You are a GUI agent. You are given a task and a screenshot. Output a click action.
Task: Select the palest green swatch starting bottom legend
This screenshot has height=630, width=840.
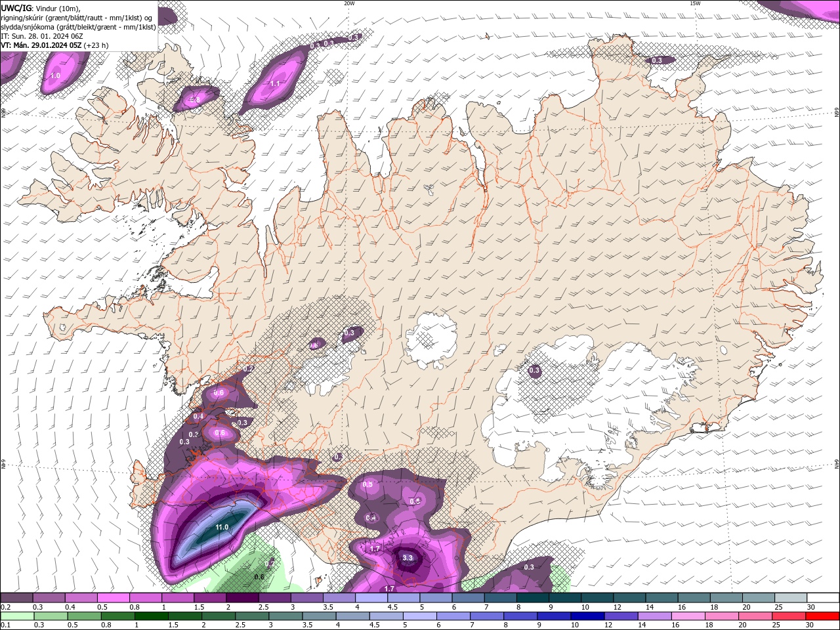pos(16,616)
